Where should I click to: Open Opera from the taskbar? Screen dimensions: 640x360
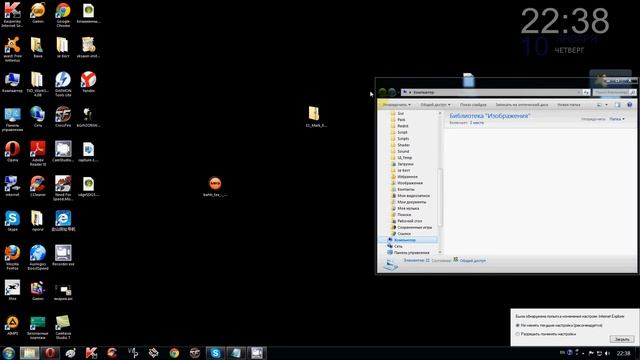click(50, 353)
